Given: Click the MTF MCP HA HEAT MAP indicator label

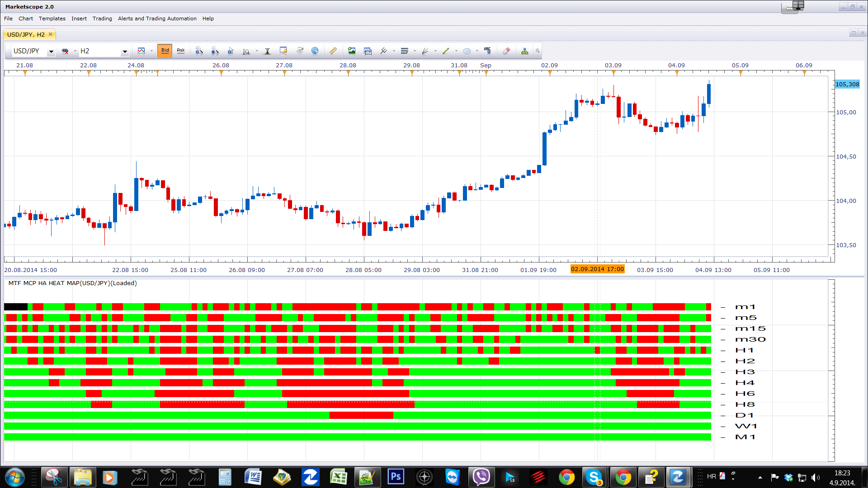Looking at the screenshot, I should [x=72, y=283].
